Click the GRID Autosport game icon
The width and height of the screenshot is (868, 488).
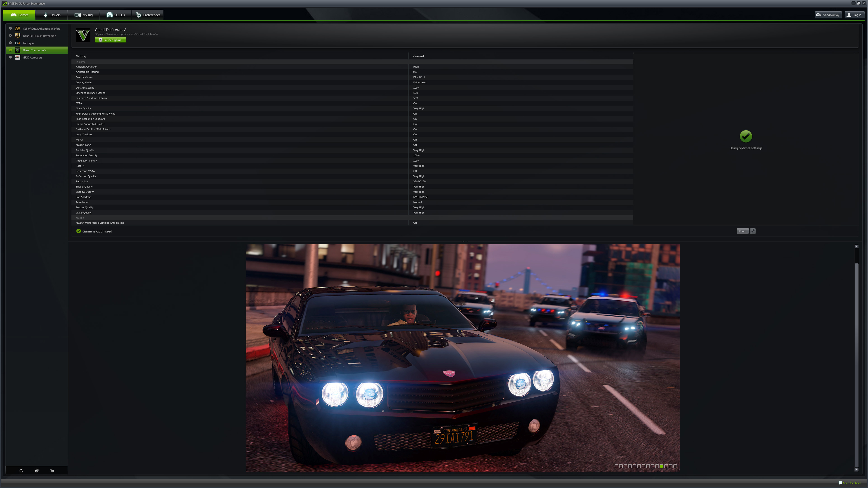click(x=18, y=58)
